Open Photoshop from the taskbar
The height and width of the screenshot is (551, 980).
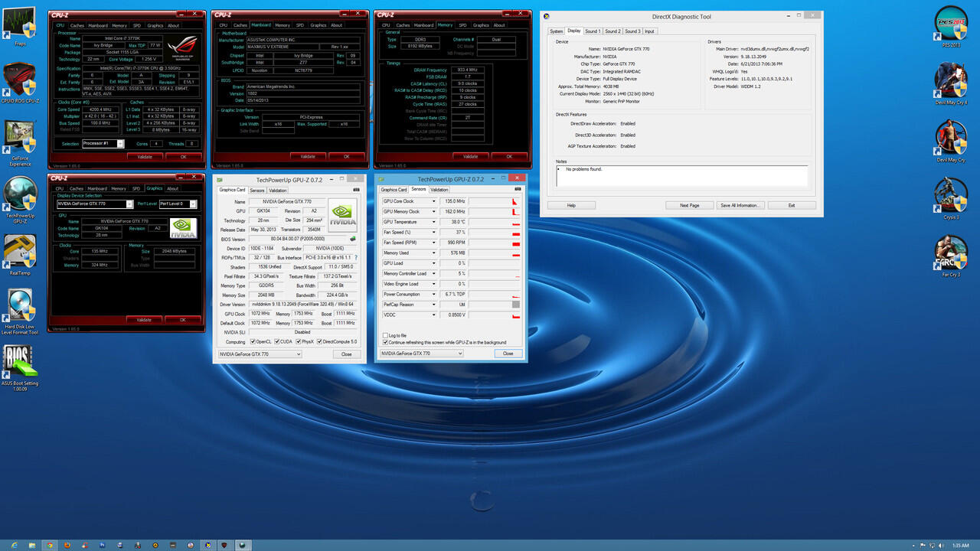(103, 545)
